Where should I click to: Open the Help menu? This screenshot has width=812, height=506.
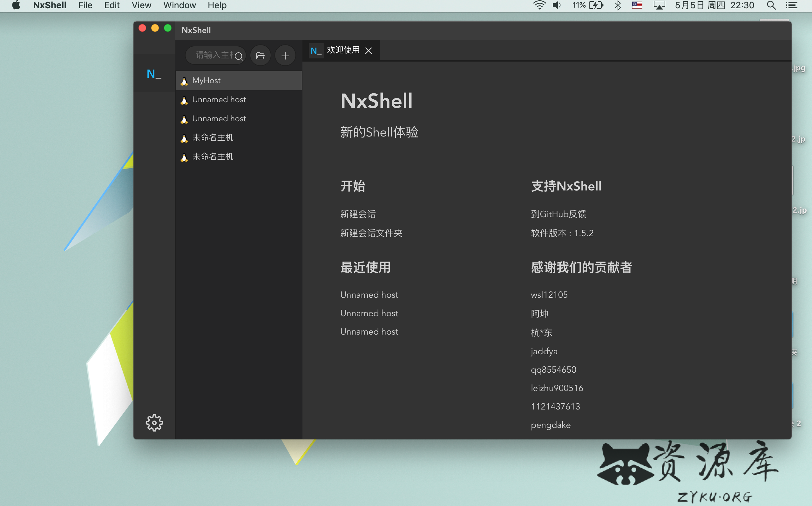tap(217, 5)
